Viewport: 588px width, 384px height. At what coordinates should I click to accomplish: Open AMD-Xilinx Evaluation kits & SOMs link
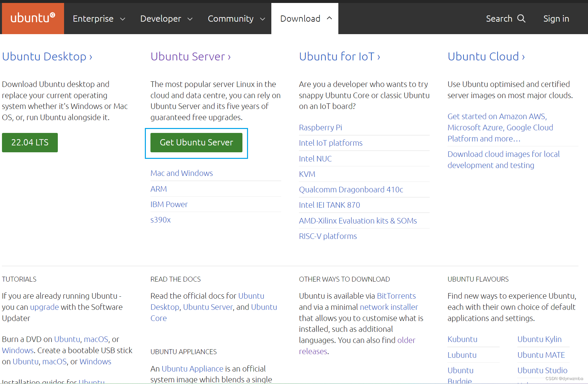[358, 221]
